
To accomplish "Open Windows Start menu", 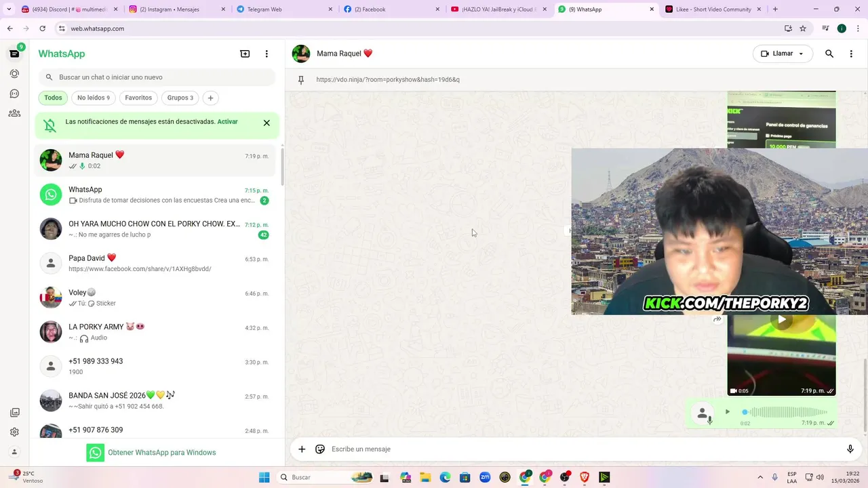I will point(264,477).
